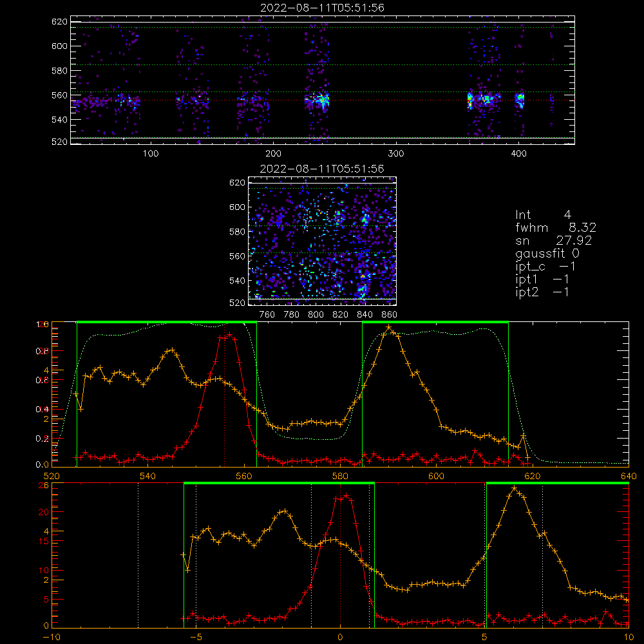Click y-axis label 540 on top plot
The width and height of the screenshot is (644, 644).
[x=59, y=120]
